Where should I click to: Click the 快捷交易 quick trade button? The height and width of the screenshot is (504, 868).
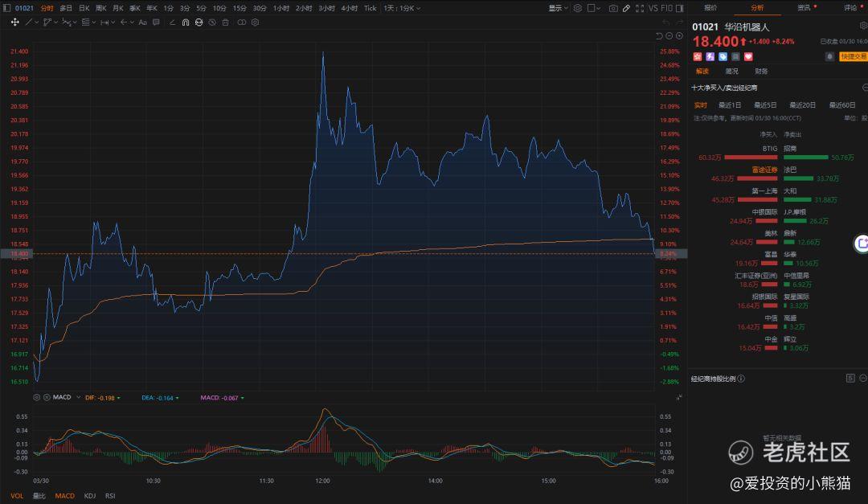click(x=853, y=56)
